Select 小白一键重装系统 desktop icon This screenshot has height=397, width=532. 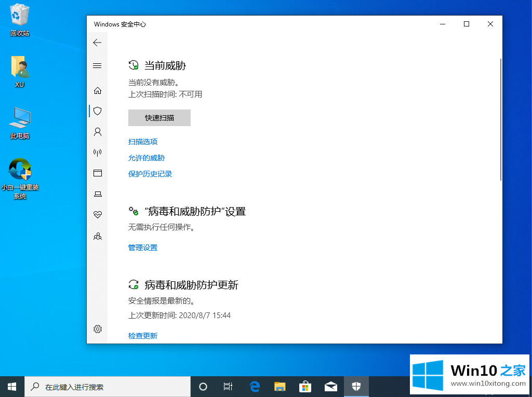coord(20,179)
